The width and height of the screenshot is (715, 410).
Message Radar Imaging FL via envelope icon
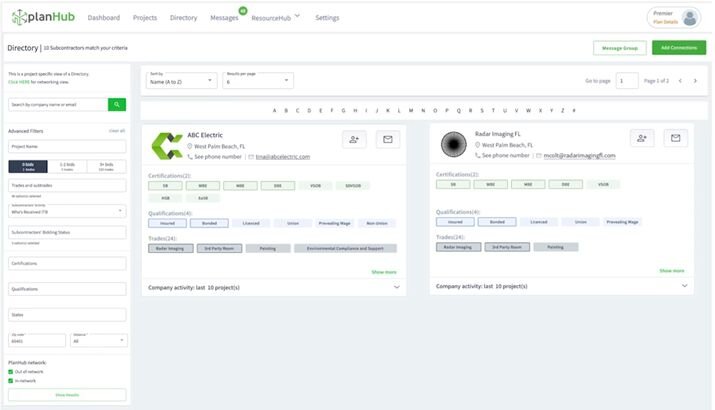point(675,138)
